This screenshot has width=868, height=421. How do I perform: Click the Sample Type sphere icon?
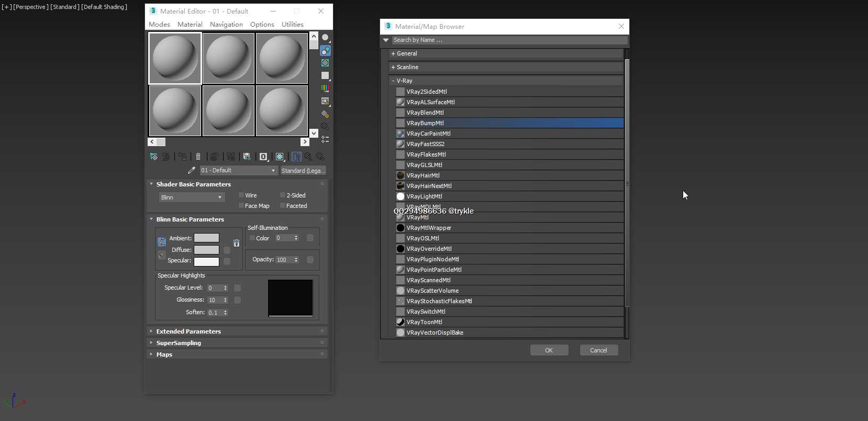tap(325, 38)
